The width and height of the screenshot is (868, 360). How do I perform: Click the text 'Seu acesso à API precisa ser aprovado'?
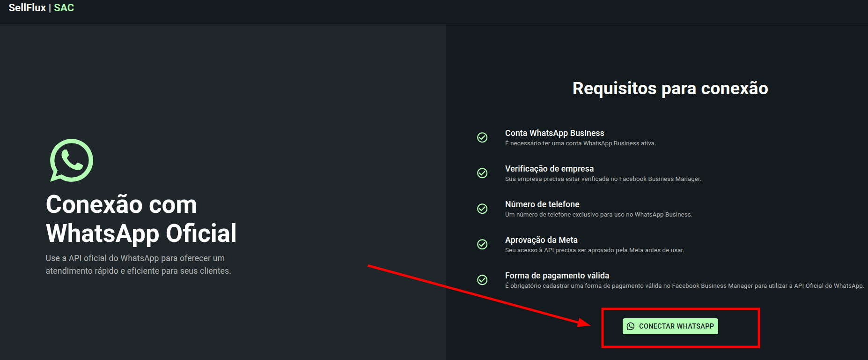[x=595, y=250]
